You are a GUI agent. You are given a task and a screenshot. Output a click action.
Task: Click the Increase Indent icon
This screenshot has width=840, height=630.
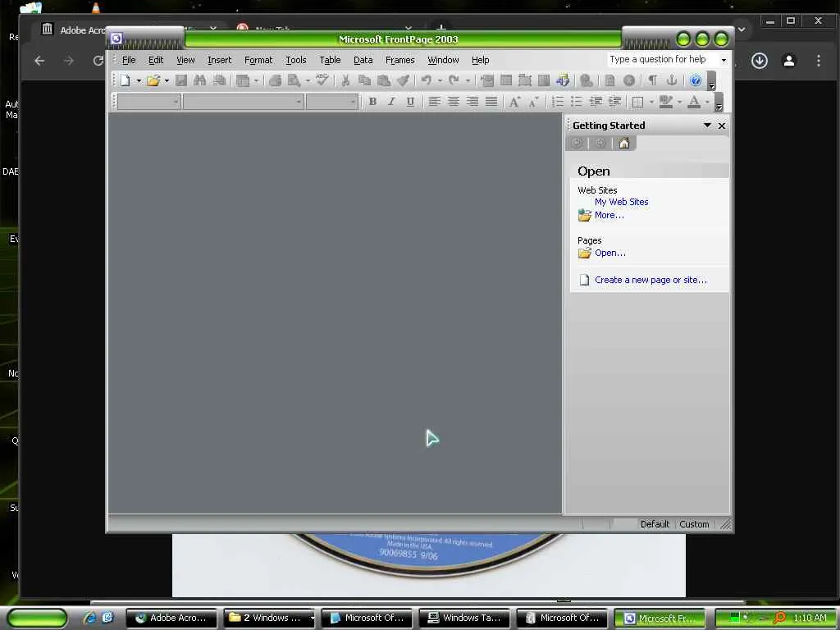click(x=614, y=102)
